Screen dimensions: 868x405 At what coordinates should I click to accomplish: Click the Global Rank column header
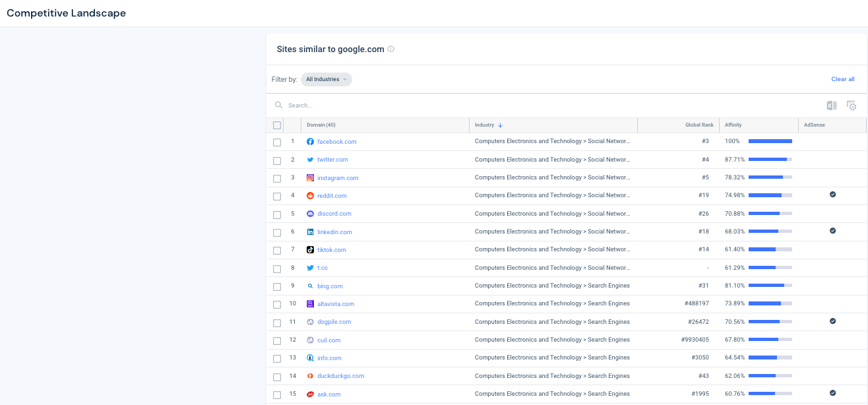coord(699,125)
